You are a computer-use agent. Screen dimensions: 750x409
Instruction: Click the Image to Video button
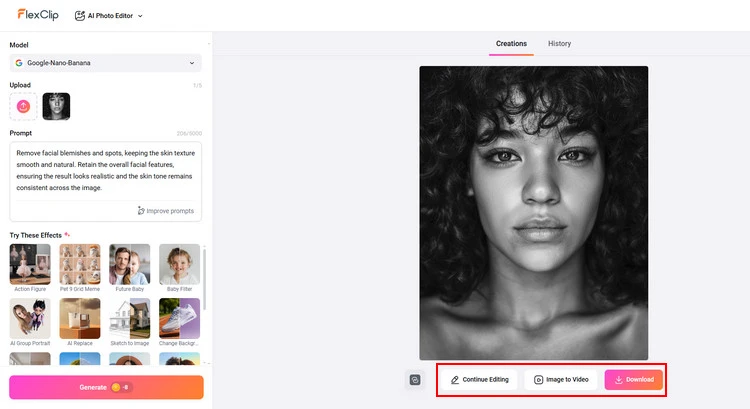pyautogui.click(x=560, y=380)
